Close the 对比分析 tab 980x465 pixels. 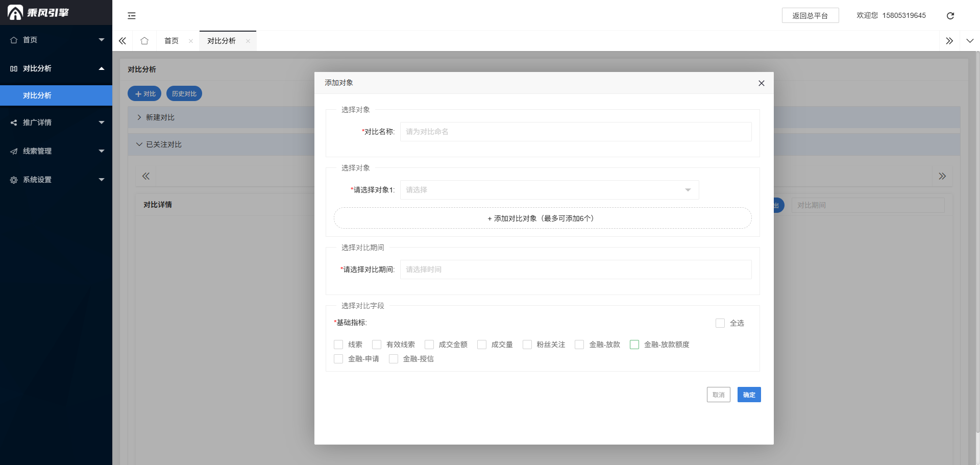(x=248, y=41)
